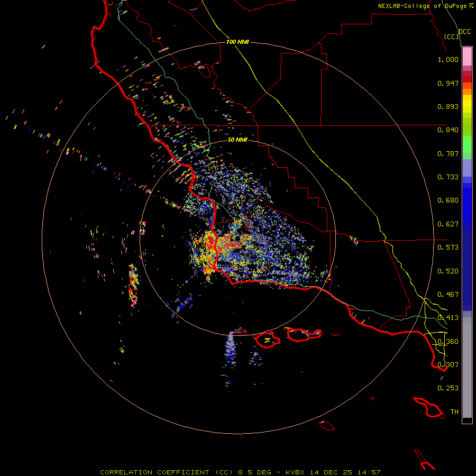Screen dimensions: 476x476
Task: Click the 0.787 legend value
Action: (x=448, y=153)
